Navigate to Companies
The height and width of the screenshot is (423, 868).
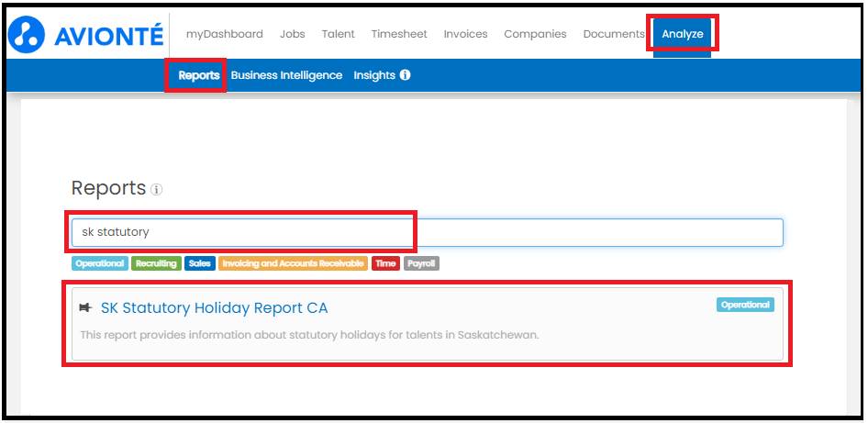coord(535,34)
